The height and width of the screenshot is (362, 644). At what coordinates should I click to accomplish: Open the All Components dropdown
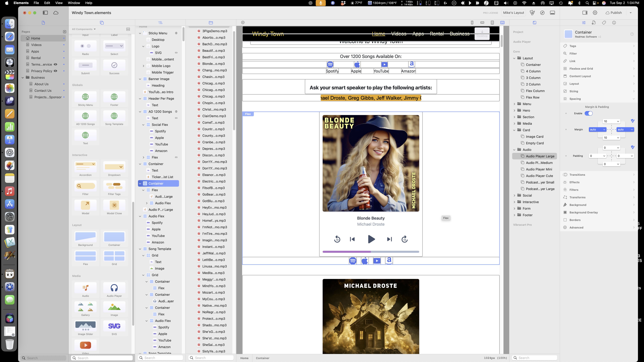[x=84, y=29]
